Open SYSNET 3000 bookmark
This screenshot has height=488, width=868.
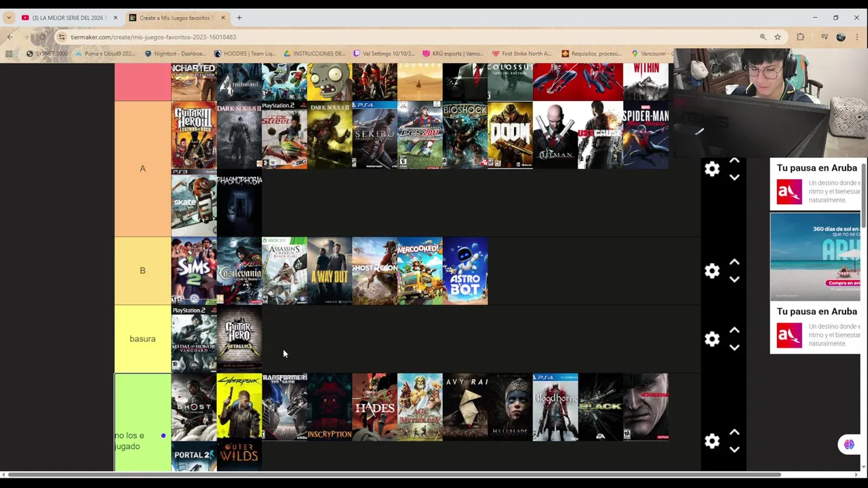47,54
